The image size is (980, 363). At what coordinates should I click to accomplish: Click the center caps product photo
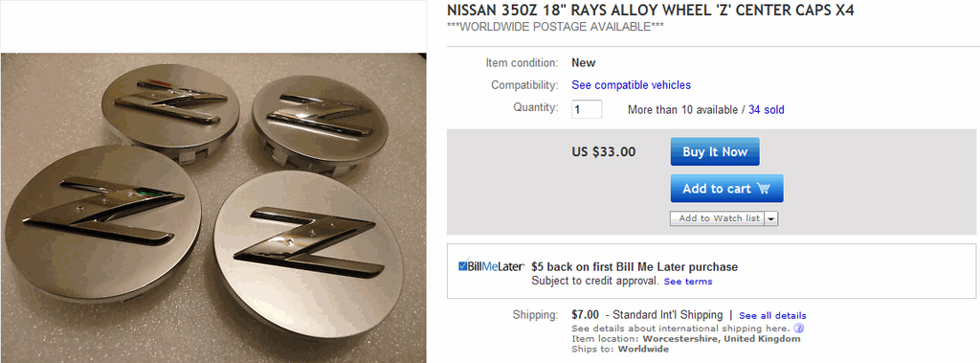click(x=213, y=208)
